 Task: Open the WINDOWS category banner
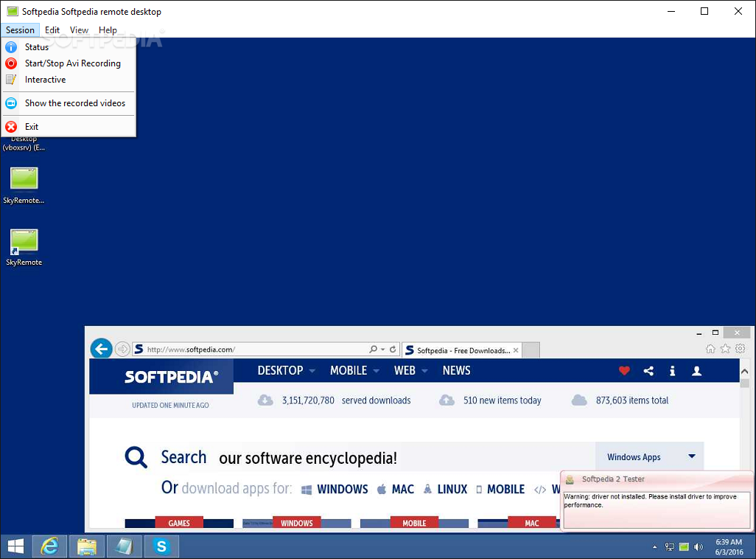(296, 524)
